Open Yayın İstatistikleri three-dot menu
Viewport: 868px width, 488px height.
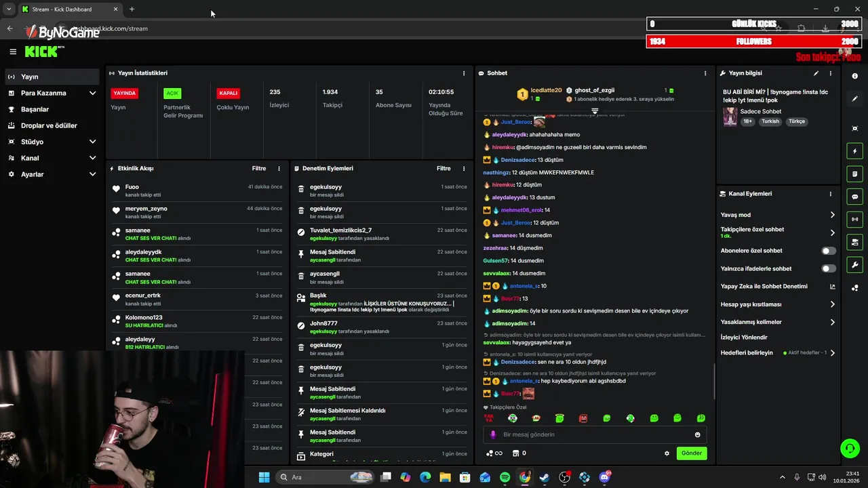click(464, 73)
